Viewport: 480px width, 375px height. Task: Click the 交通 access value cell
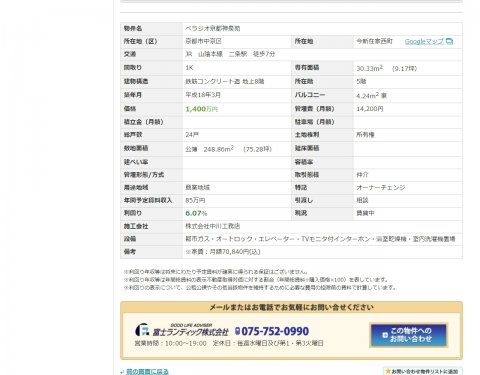tap(322, 54)
